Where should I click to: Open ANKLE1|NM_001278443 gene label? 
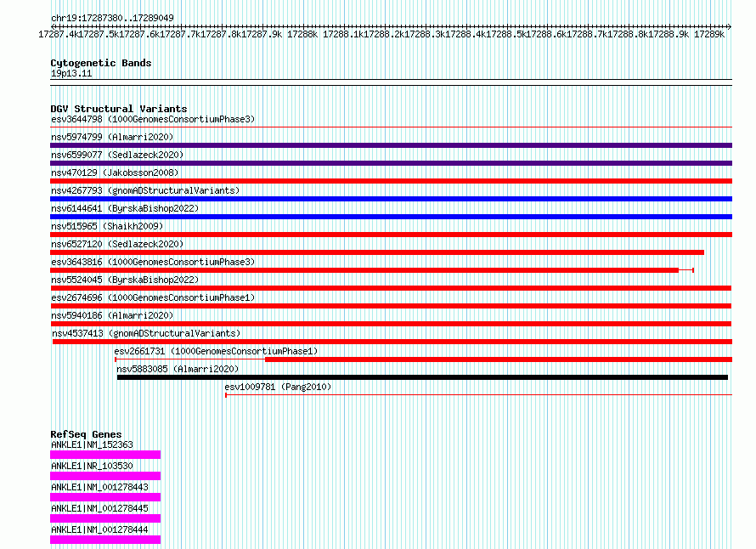99,487
